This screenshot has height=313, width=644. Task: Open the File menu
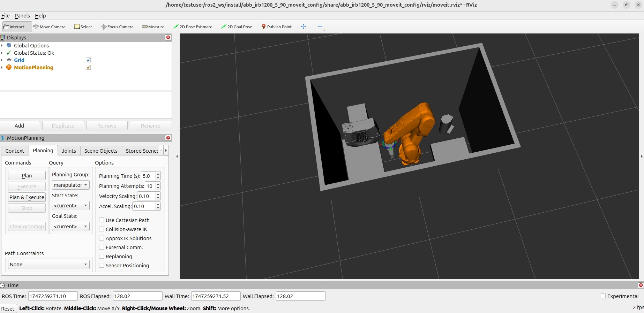[6, 16]
